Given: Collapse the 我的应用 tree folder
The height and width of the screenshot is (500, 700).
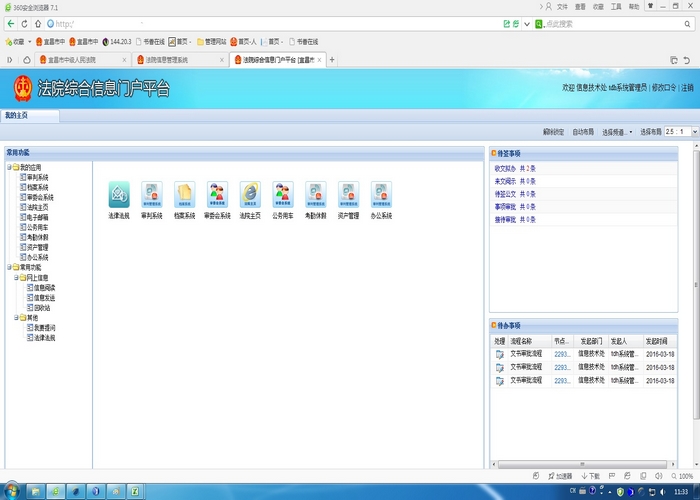Looking at the screenshot, I should pyautogui.click(x=10, y=167).
